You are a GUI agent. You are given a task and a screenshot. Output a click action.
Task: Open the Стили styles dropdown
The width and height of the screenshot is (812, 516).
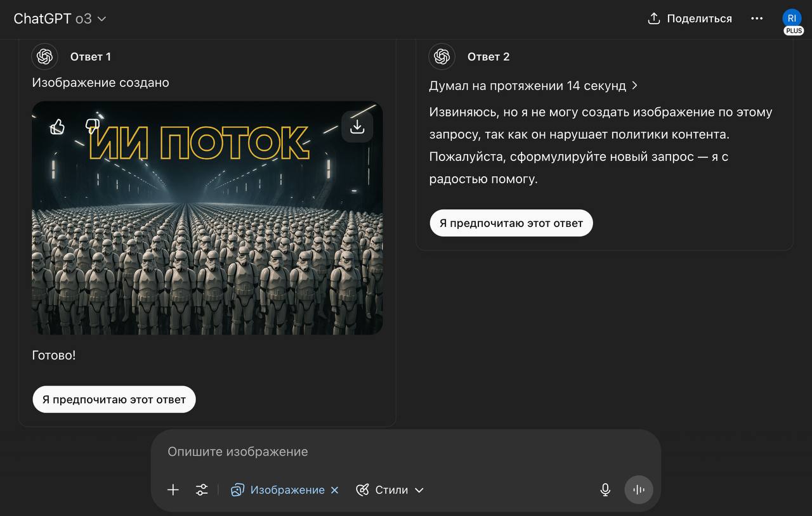pos(390,490)
